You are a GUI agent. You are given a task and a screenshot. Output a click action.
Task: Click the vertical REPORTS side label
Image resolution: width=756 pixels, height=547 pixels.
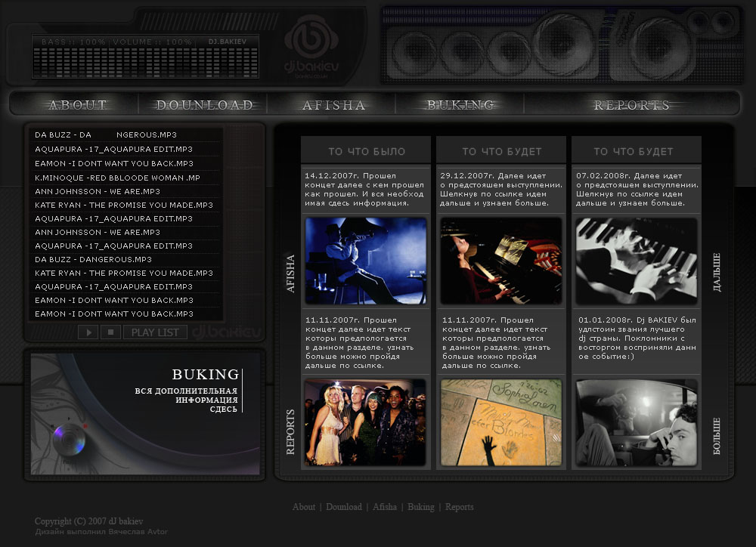pos(290,432)
